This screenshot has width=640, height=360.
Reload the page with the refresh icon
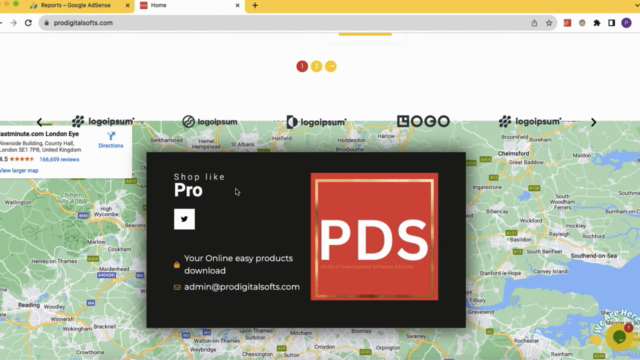[x=28, y=23]
